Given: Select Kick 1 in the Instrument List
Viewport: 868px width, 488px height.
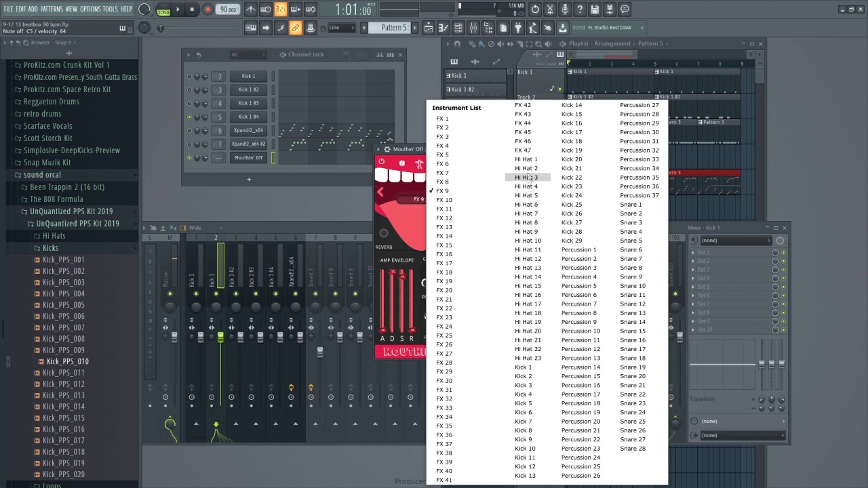Looking at the screenshot, I should coord(524,367).
